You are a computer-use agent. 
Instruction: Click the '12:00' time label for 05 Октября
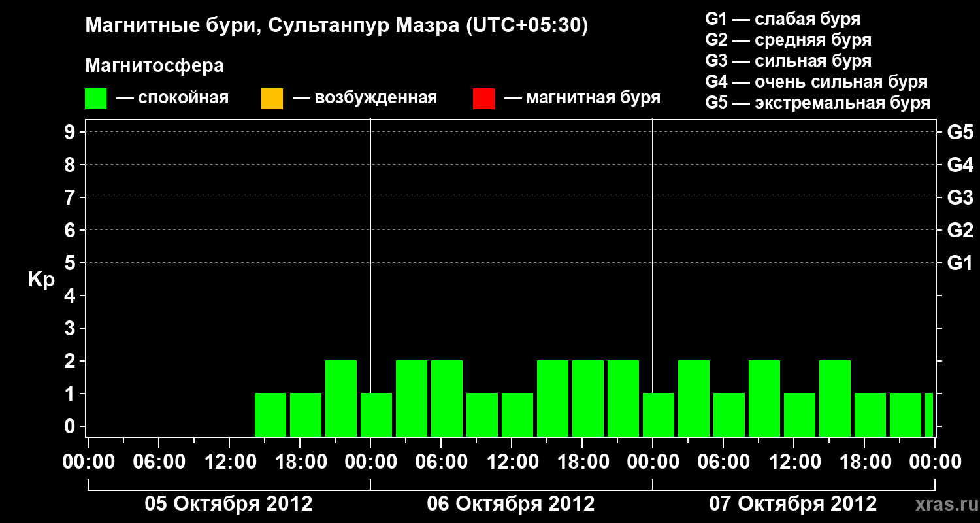coord(229,462)
